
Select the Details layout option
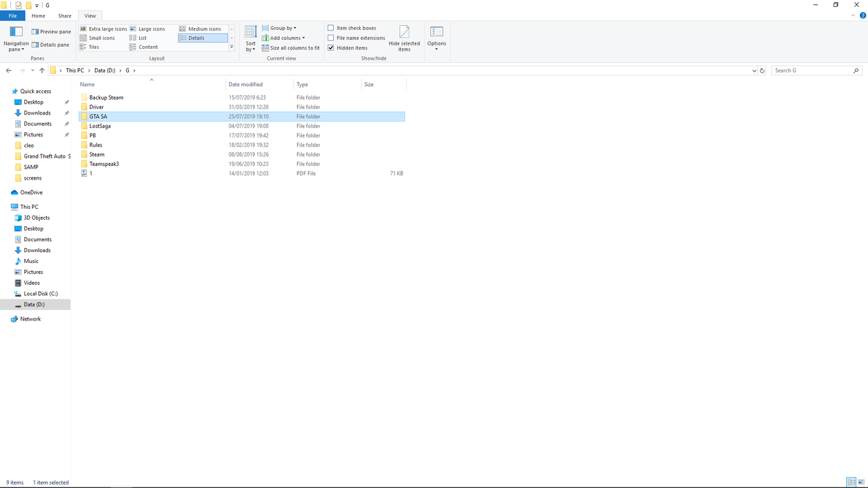tap(202, 38)
